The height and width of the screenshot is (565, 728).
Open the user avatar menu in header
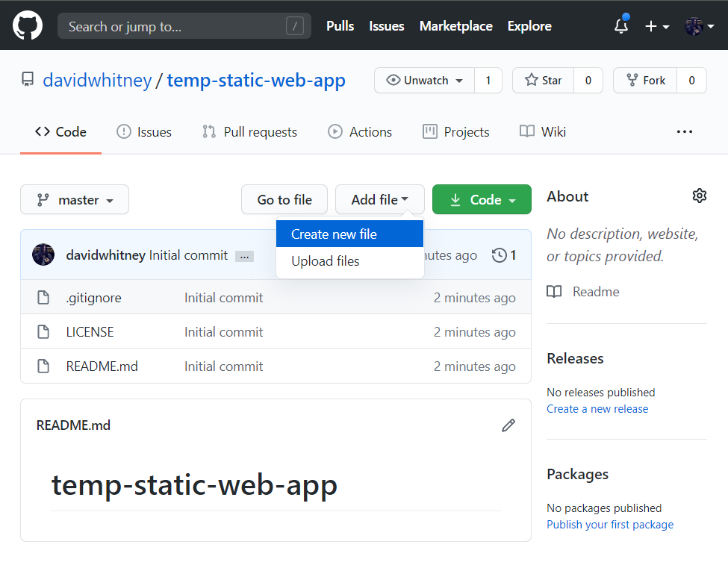pyautogui.click(x=699, y=26)
